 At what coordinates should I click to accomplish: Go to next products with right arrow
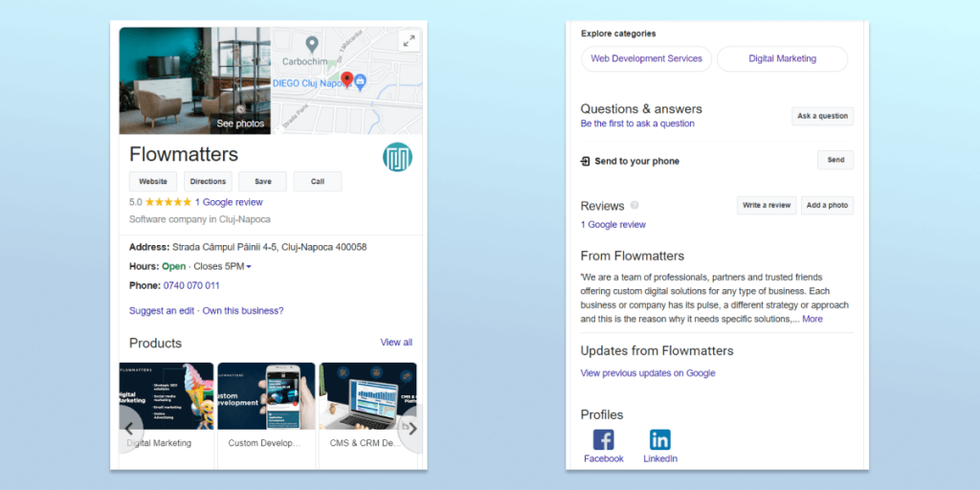[x=412, y=429]
